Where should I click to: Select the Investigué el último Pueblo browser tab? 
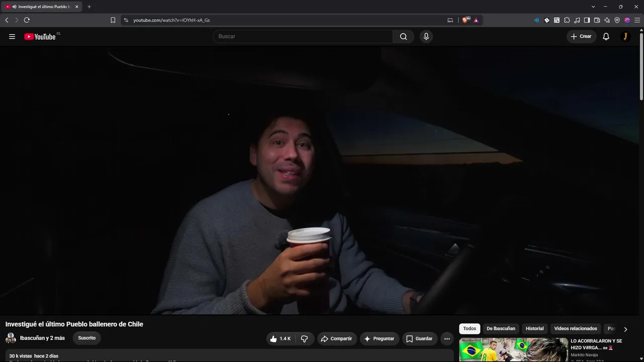point(42,7)
